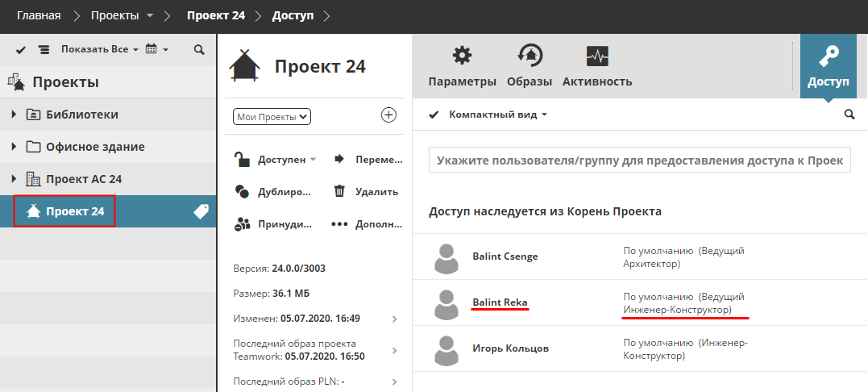Go to Главная in the breadcrumb
Screen dimensions: 868x392
39,15
